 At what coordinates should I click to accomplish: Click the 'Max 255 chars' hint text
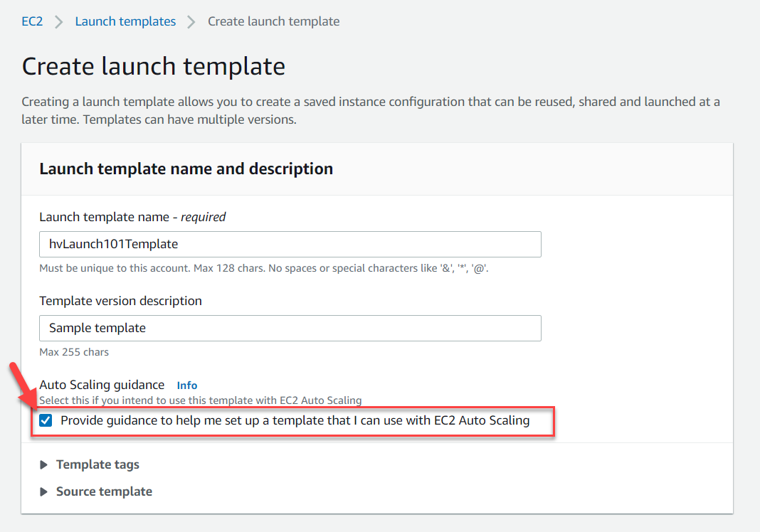[x=74, y=352]
